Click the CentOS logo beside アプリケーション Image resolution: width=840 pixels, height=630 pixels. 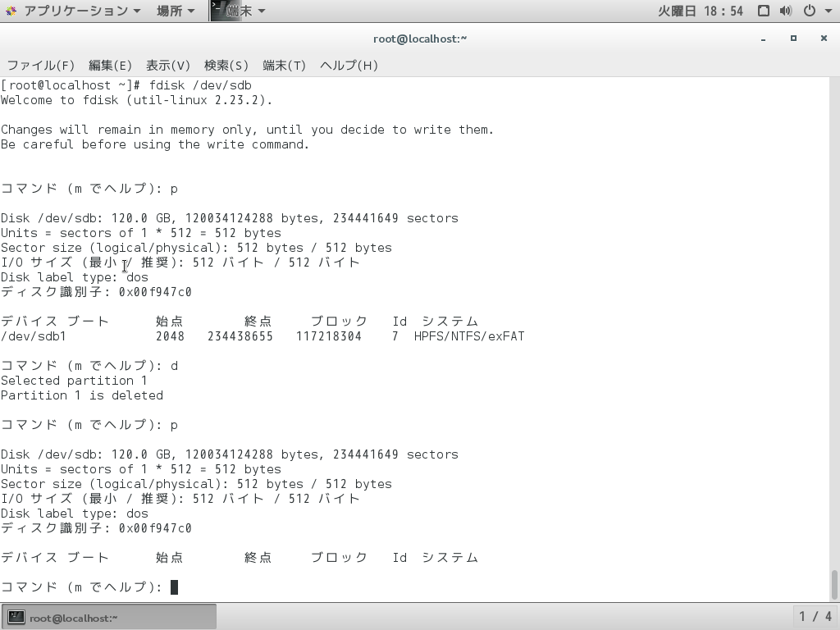coord(11,11)
